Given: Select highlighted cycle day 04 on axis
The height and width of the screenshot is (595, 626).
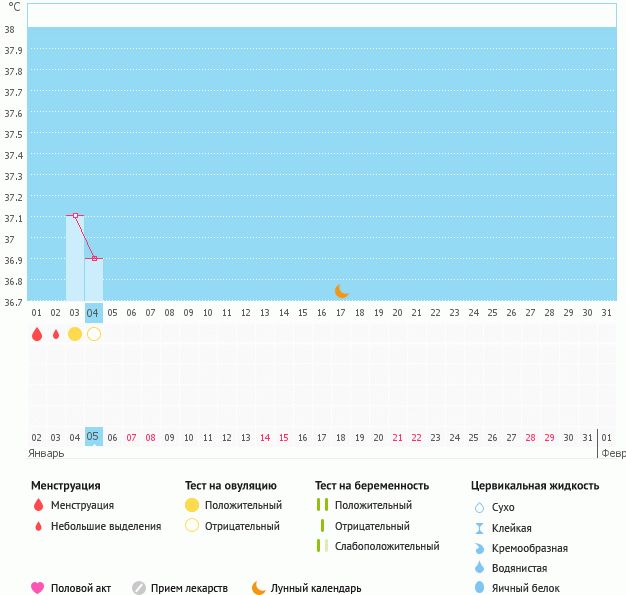Looking at the screenshot, I should [93, 313].
